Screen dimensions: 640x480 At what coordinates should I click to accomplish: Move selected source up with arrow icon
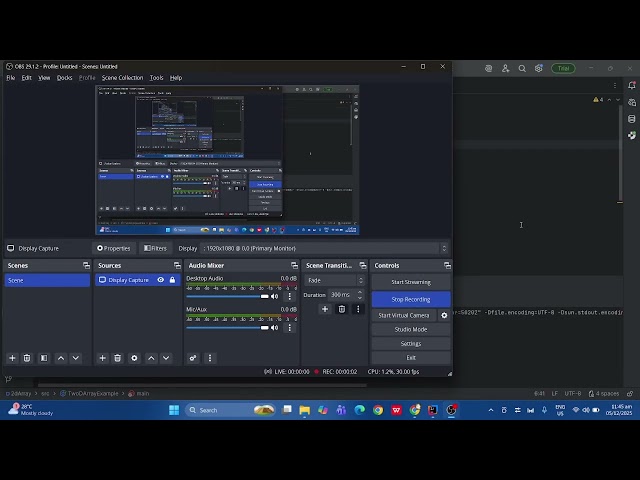pos(151,358)
